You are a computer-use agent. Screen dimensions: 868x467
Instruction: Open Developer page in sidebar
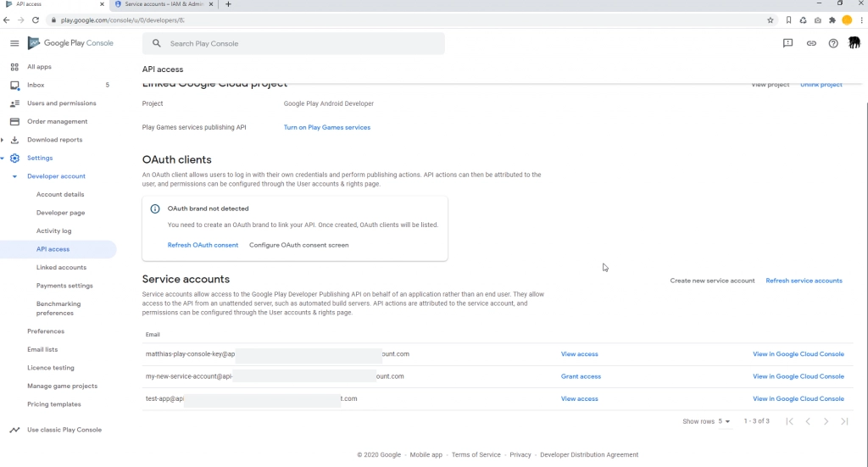point(61,213)
